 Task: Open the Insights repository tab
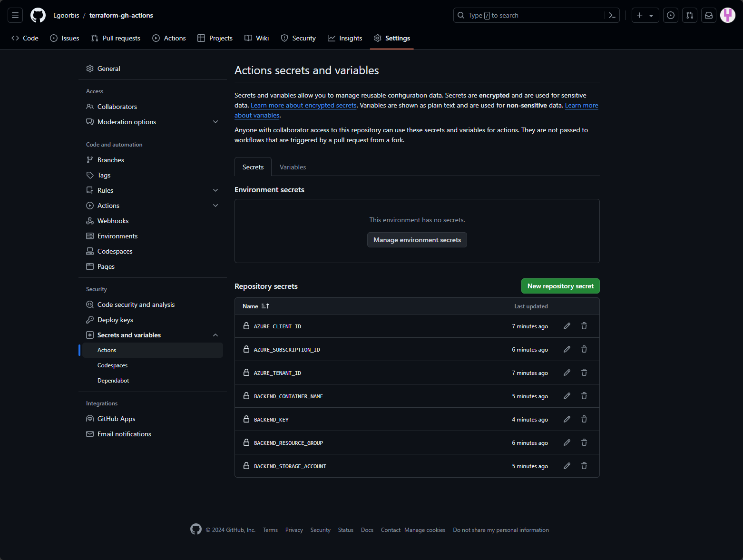click(345, 38)
